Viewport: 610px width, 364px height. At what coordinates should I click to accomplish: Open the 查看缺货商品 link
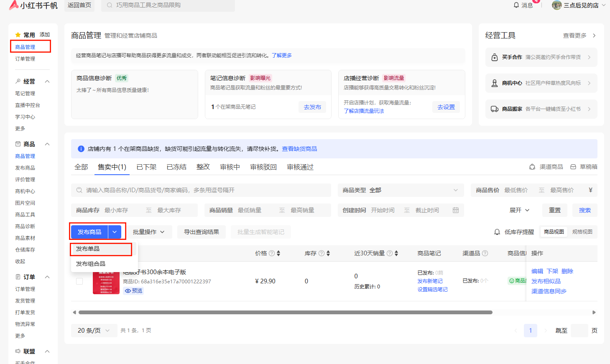pyautogui.click(x=299, y=149)
